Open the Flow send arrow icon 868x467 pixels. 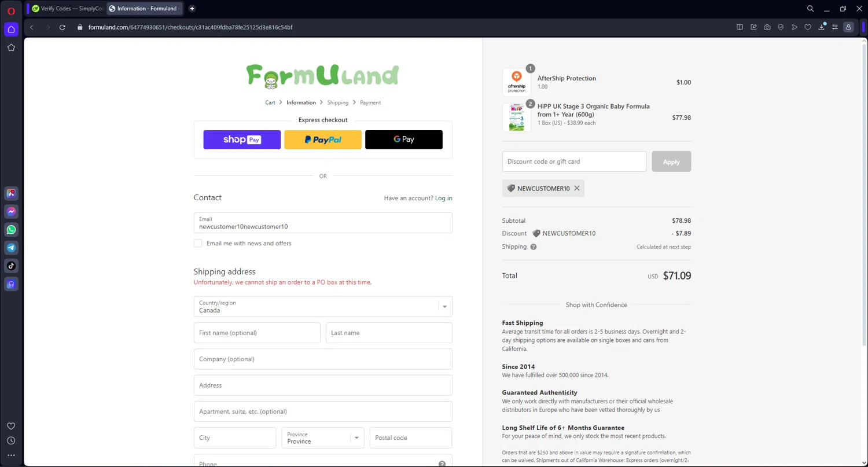pos(795,27)
